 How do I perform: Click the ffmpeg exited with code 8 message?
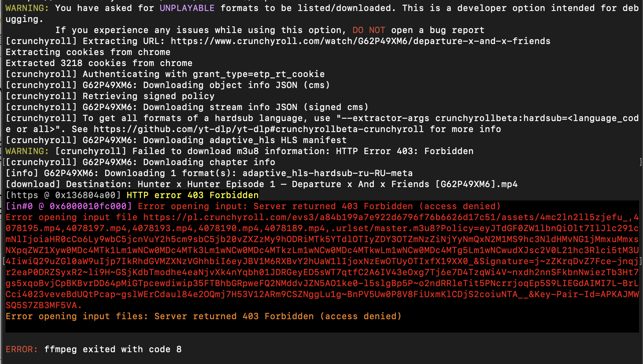coord(113,349)
